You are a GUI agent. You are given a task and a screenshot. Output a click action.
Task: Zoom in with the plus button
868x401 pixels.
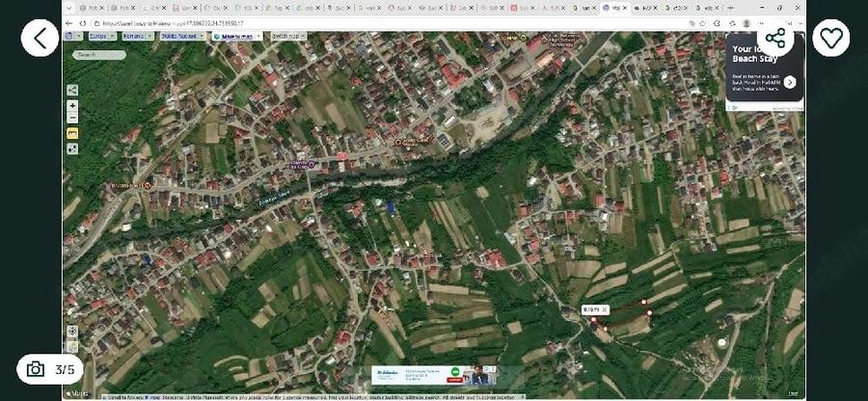click(72, 106)
